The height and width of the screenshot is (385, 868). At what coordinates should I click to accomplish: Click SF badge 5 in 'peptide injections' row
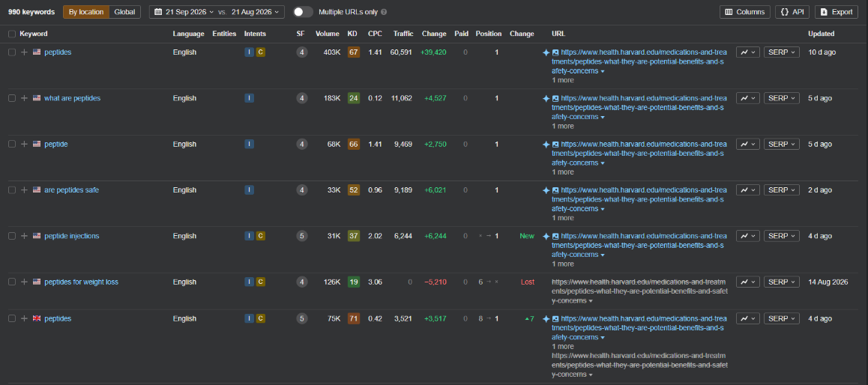coord(301,236)
